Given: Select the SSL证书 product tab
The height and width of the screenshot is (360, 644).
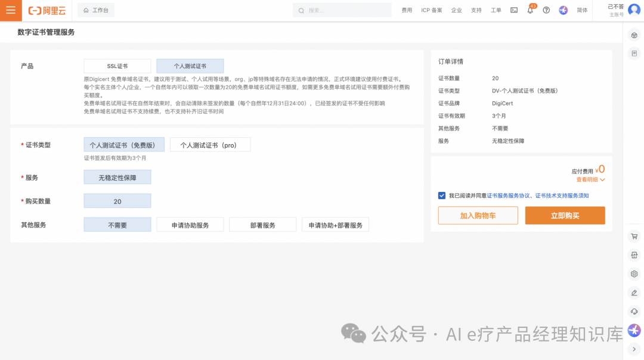Looking at the screenshot, I should [117, 66].
